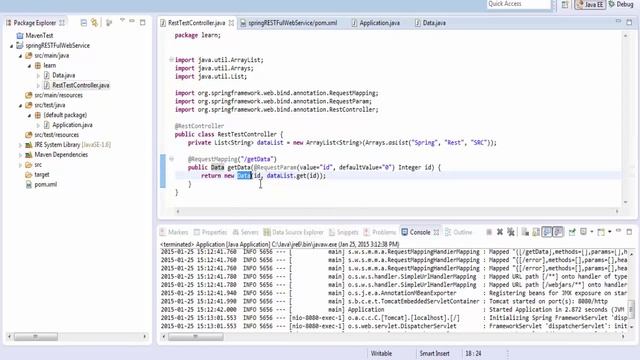Switch to Application.java editor tab
Image resolution: width=640 pixels, height=360 pixels.
pos(379,23)
